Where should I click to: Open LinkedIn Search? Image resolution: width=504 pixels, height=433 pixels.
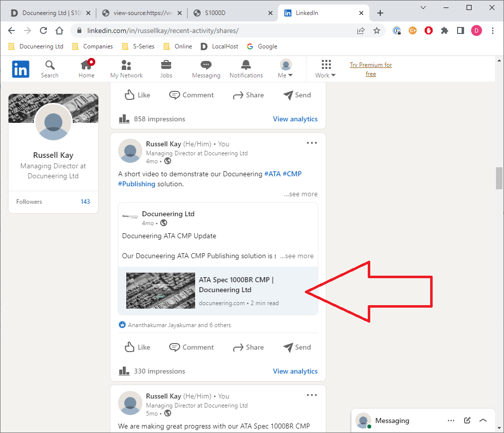[49, 69]
